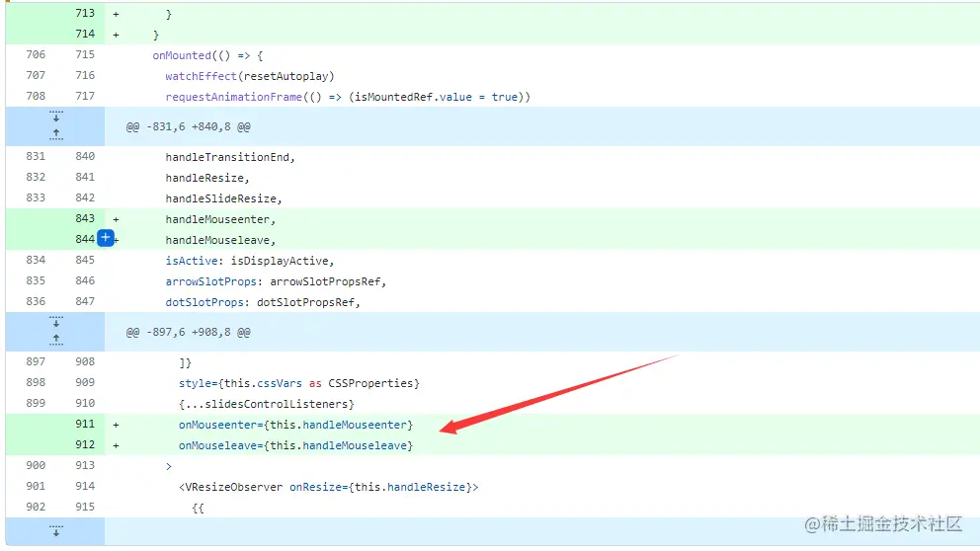Click old line number 902
The width and height of the screenshot is (980, 551).
[x=36, y=507]
